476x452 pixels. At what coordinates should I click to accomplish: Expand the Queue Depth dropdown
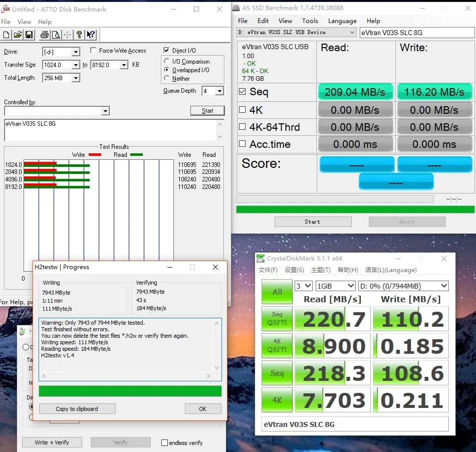219,91
